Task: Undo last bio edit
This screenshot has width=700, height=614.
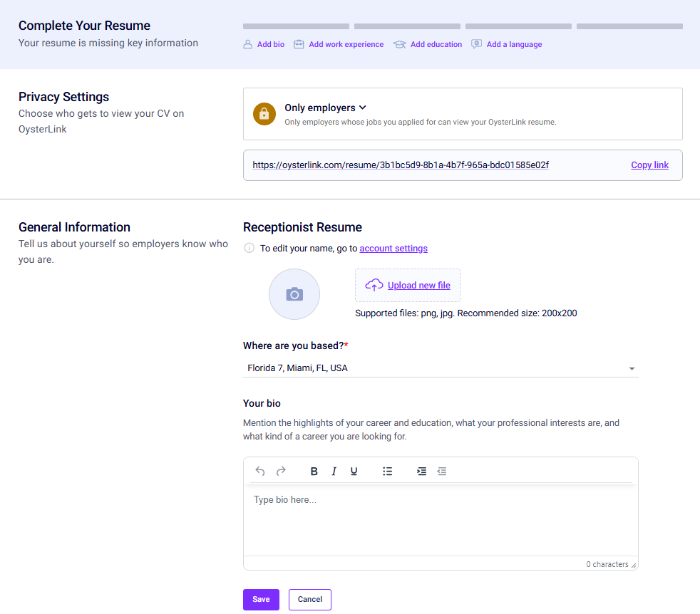Action: [259, 472]
